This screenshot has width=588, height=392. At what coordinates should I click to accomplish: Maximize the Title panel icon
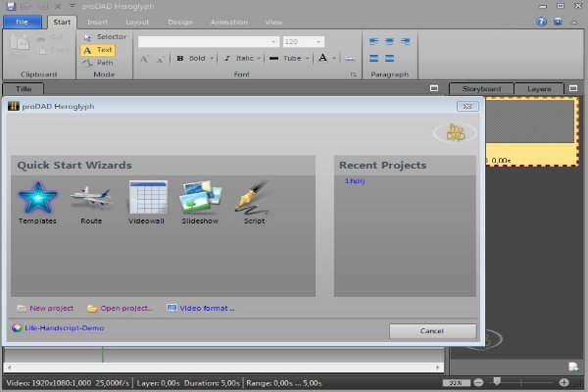click(434, 88)
